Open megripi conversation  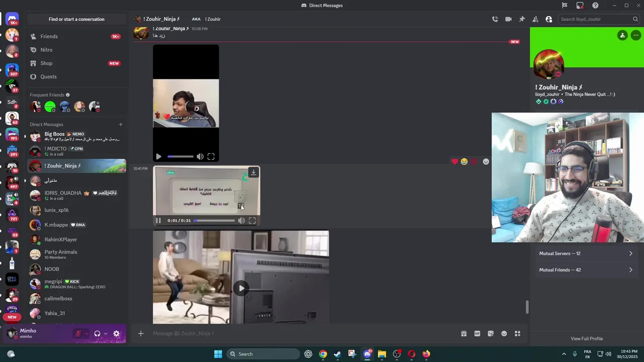(x=76, y=284)
